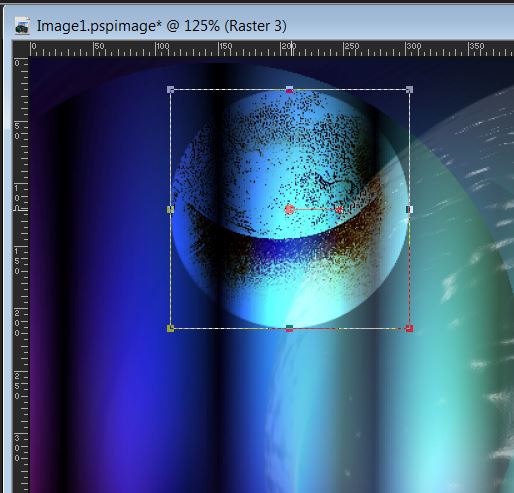Click the Image1.pspimage document icon in title bar
Screen dimensions: 514x493
click(22, 26)
